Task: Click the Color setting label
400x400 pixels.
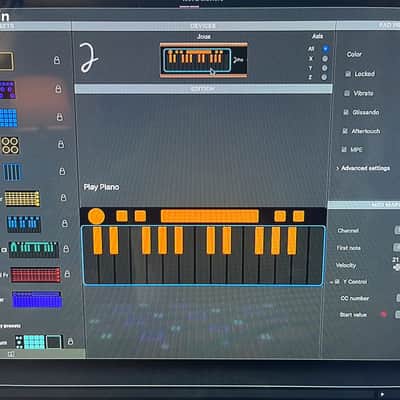Action: coord(354,54)
